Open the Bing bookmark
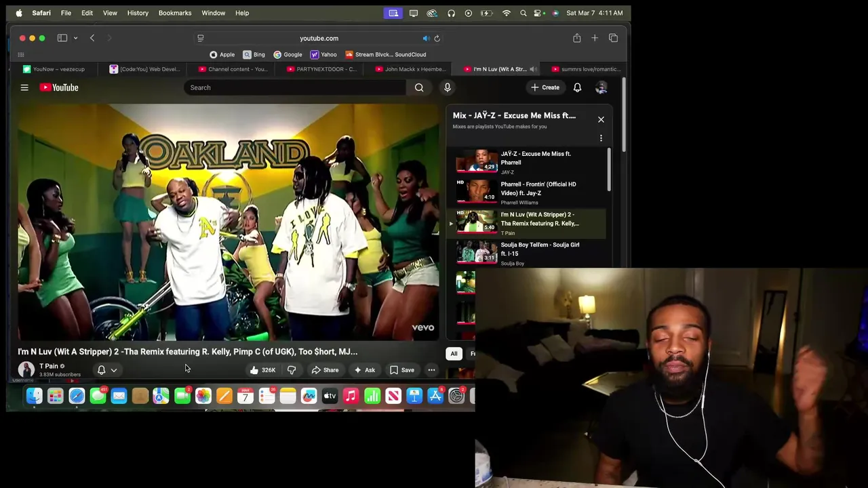Screen dimensions: 868x488 254,54
